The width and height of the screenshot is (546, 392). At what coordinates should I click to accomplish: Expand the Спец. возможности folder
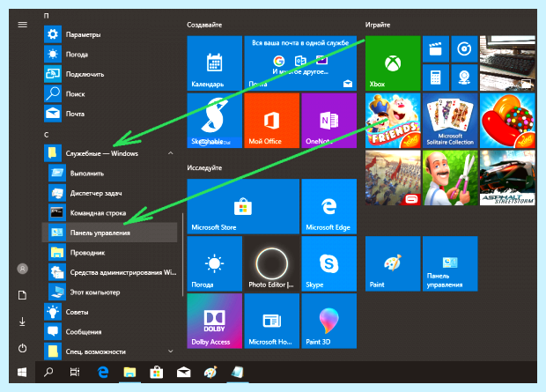[x=110, y=351]
